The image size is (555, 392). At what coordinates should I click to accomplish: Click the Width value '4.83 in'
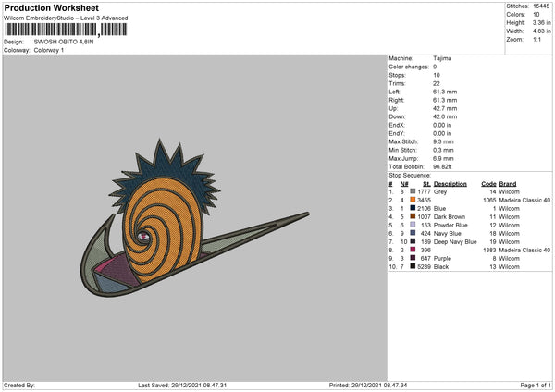(x=542, y=31)
